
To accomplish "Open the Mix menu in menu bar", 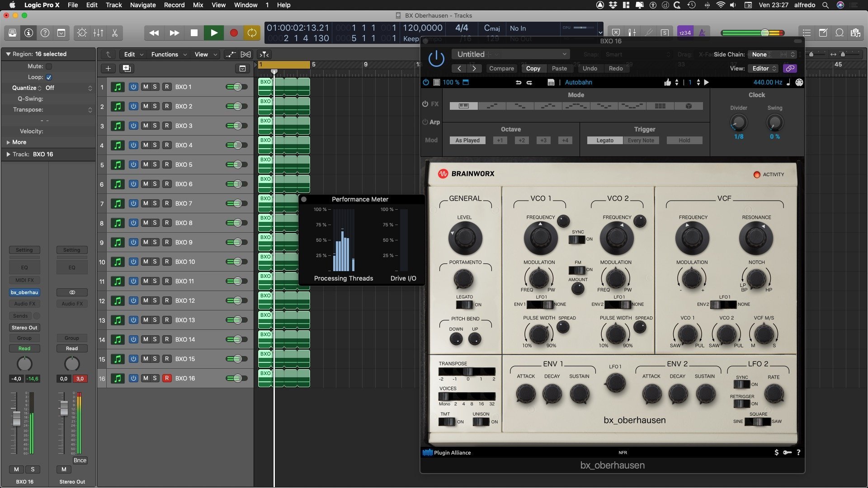I will tap(198, 5).
